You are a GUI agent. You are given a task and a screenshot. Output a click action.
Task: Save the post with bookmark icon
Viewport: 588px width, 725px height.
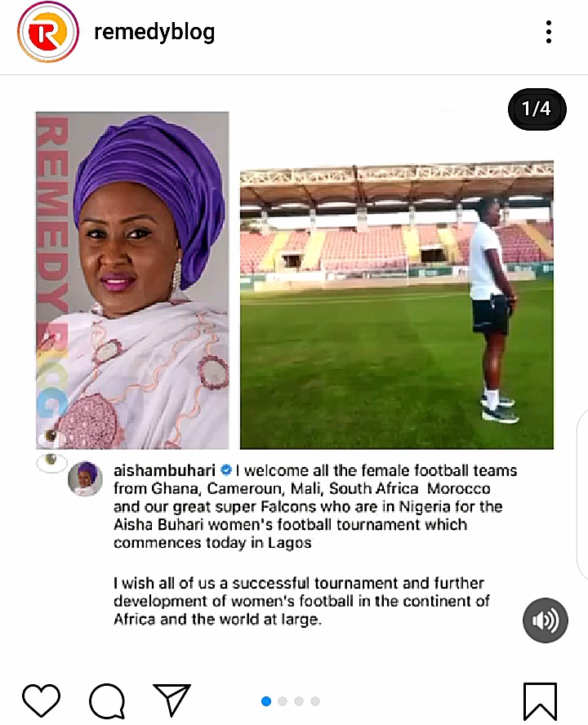click(x=540, y=701)
